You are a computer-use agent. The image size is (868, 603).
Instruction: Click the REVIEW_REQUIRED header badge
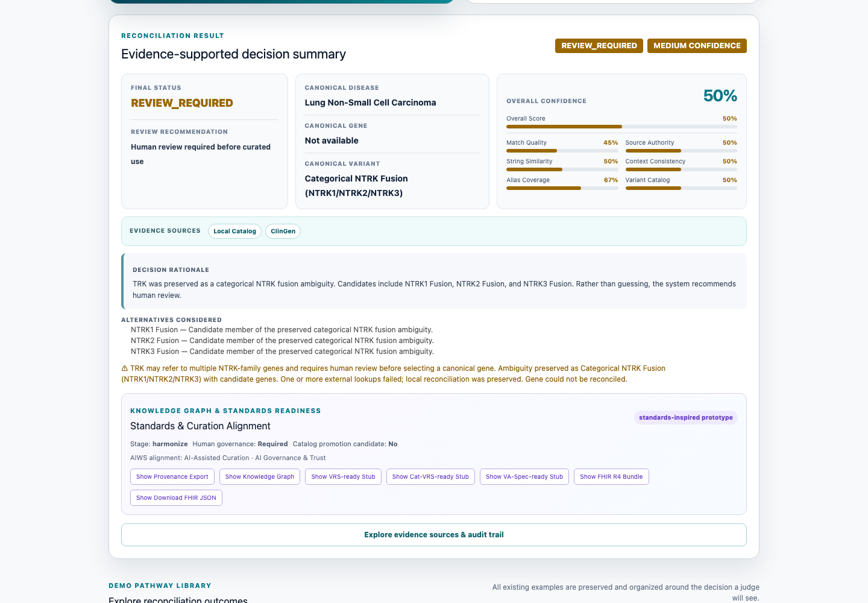coord(599,46)
